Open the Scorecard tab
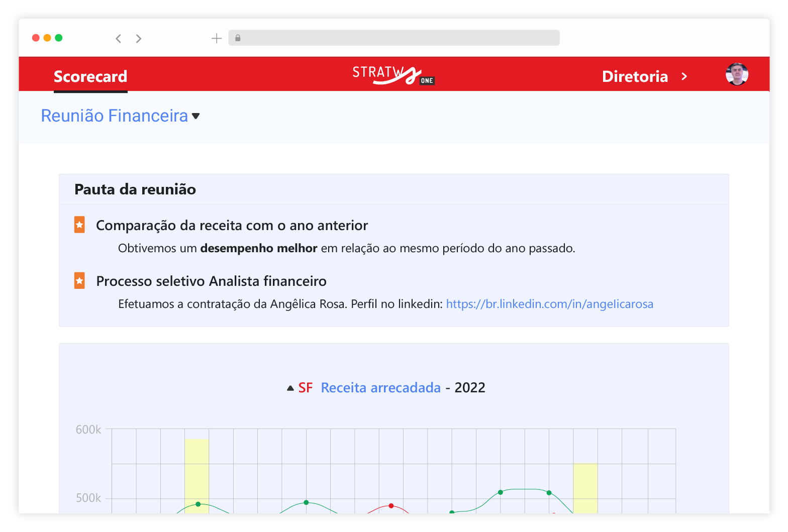Image resolution: width=788 pixels, height=532 pixels. [x=90, y=76]
